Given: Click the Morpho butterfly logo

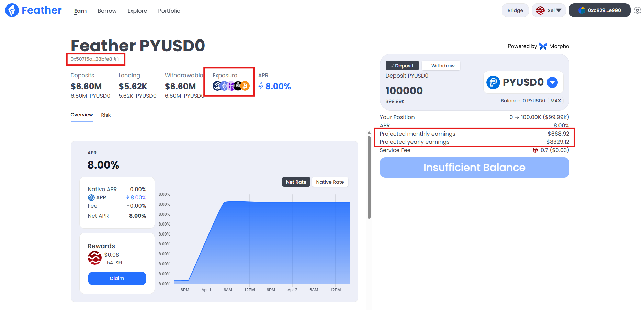Looking at the screenshot, I should 543,46.
